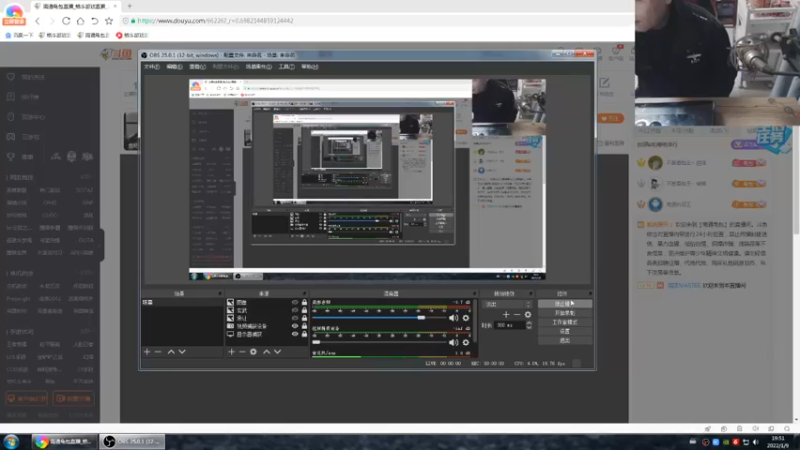Click the top streaming button in 控件 panel
This screenshot has height=450, width=800.
pyautogui.click(x=565, y=304)
